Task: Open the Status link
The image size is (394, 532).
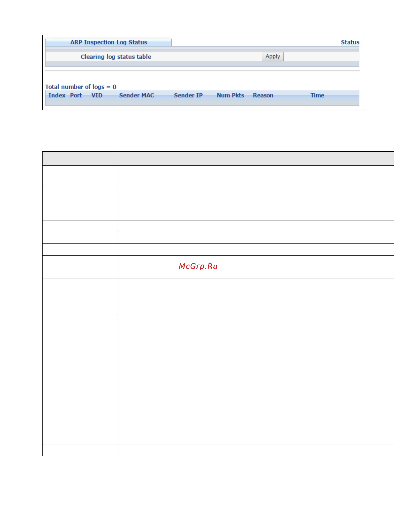Action: [x=350, y=42]
